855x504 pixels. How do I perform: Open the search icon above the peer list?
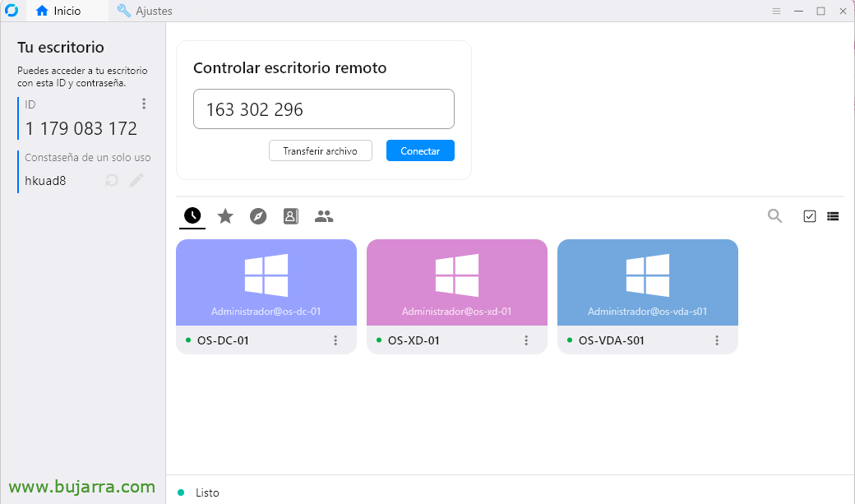(x=774, y=216)
